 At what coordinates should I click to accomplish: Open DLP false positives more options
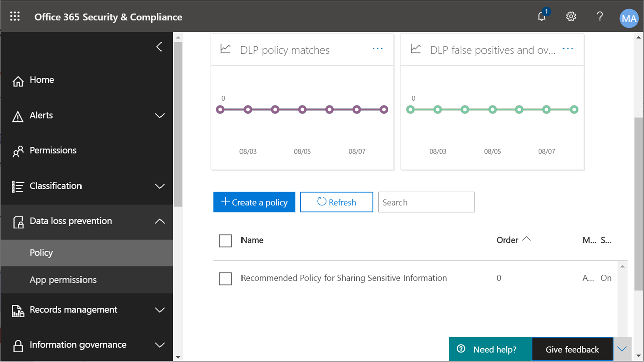568,49
